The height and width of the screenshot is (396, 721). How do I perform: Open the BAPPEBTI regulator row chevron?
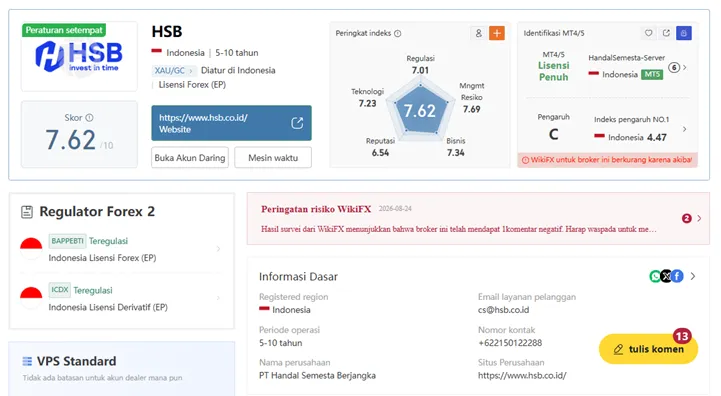pos(218,249)
